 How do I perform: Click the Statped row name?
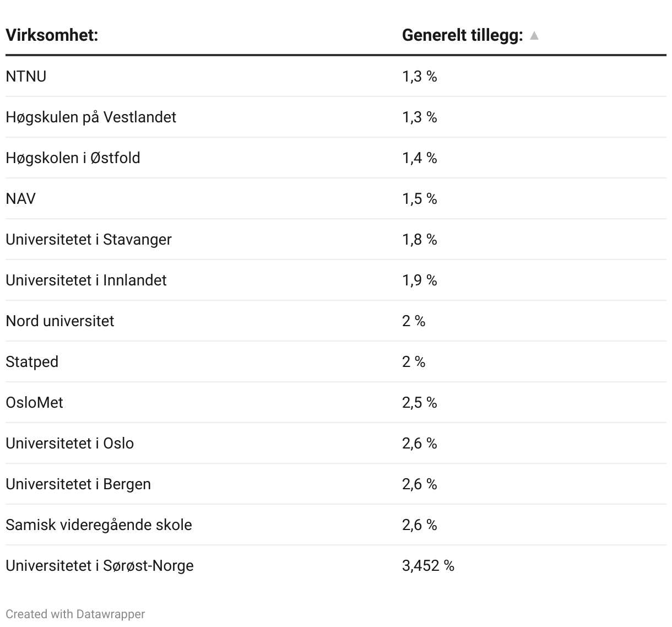32,361
